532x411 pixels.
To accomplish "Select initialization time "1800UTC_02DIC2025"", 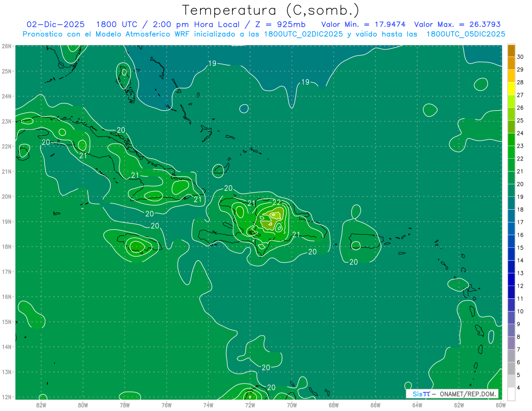I will click(303, 34).
